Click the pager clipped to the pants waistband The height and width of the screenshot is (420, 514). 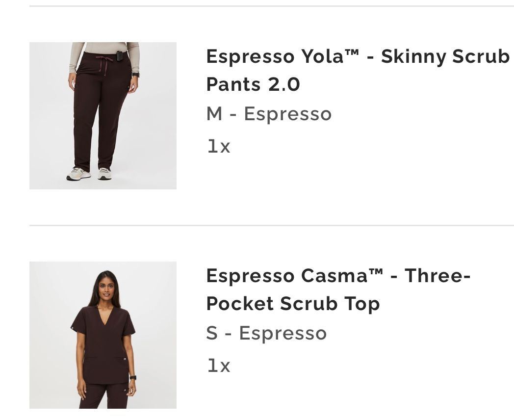[120, 56]
